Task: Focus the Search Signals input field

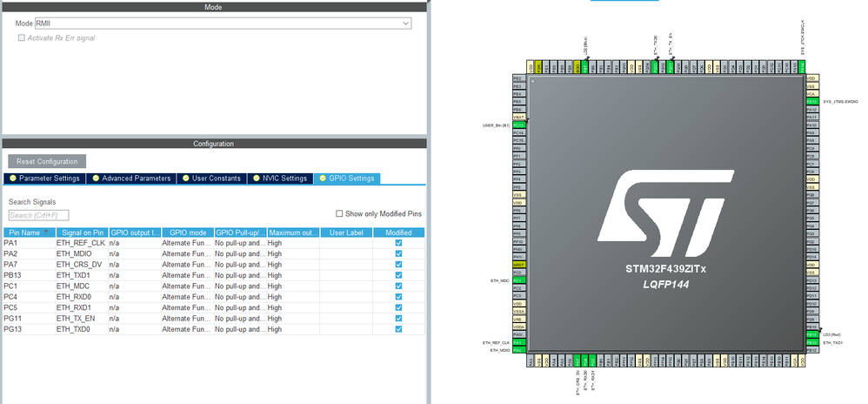Action: point(39,216)
